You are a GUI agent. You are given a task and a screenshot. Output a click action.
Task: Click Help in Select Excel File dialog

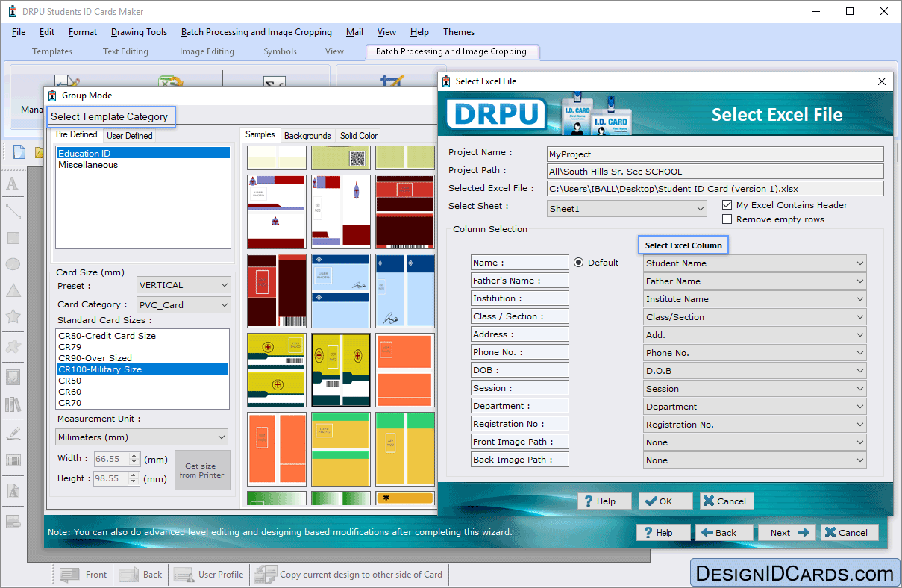coord(604,501)
